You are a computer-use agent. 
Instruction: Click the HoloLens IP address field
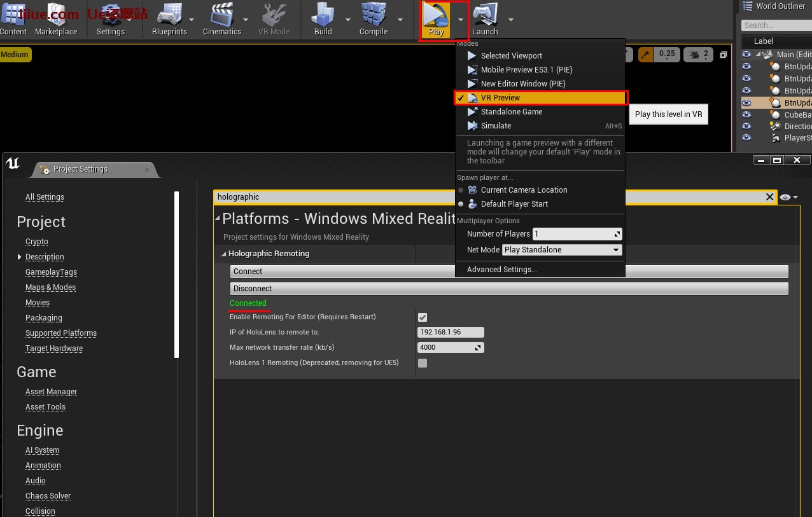[451, 333]
